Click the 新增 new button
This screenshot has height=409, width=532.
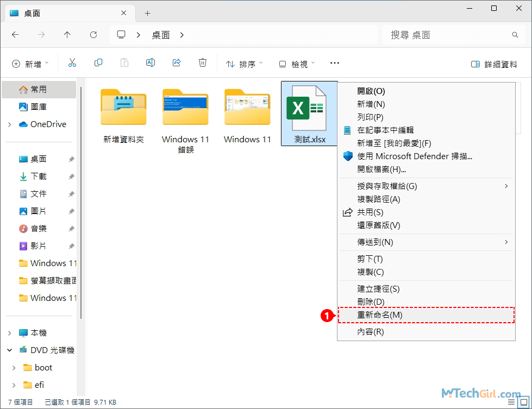click(x=30, y=64)
